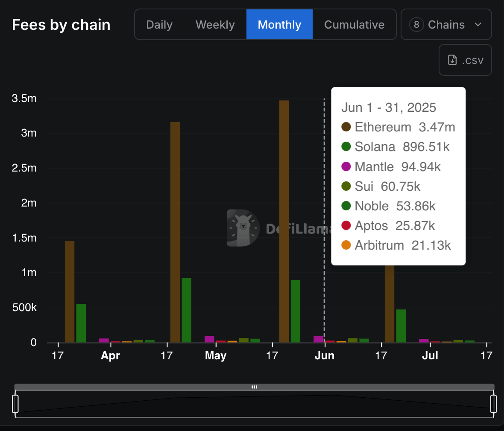Grab the left range slider handle
Screen dimensions: 504x431
pos(15,404)
